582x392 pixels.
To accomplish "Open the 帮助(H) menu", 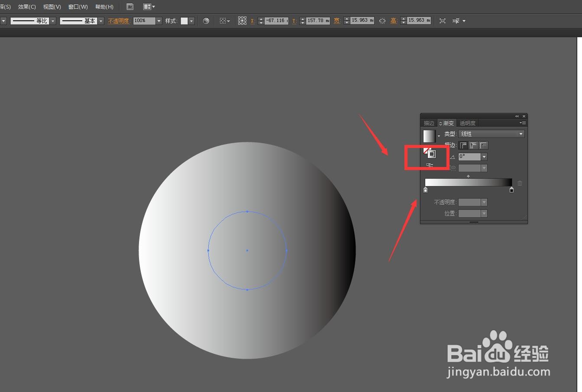I will point(104,7).
